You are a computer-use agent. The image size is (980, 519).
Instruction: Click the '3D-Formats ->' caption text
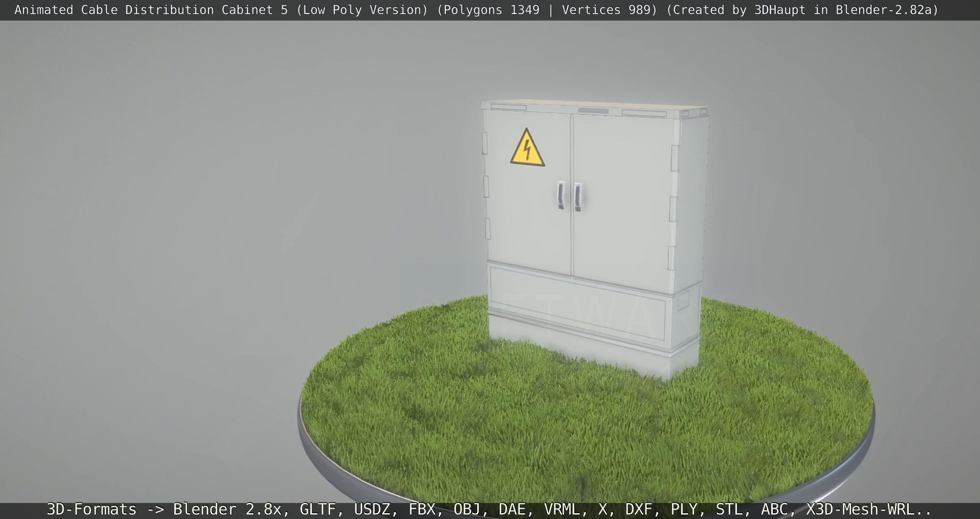(x=106, y=509)
